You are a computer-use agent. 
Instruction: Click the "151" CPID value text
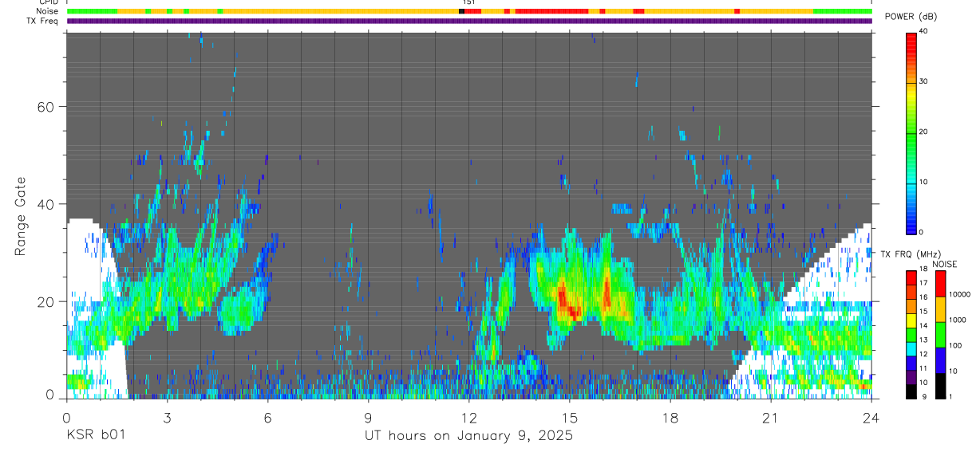468,2
